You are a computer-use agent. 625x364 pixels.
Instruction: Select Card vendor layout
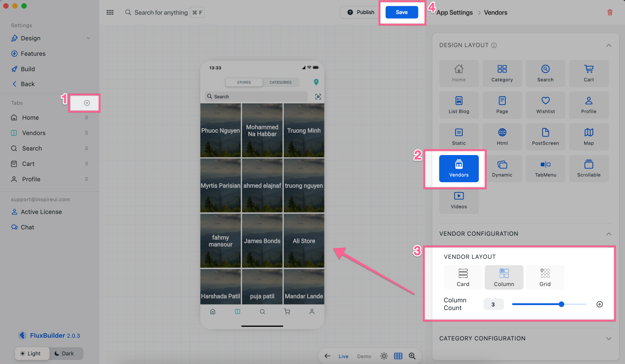click(x=463, y=277)
